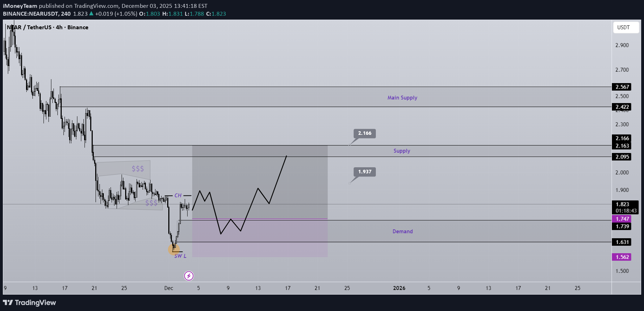Select the Main Supply zone label

coord(402,98)
